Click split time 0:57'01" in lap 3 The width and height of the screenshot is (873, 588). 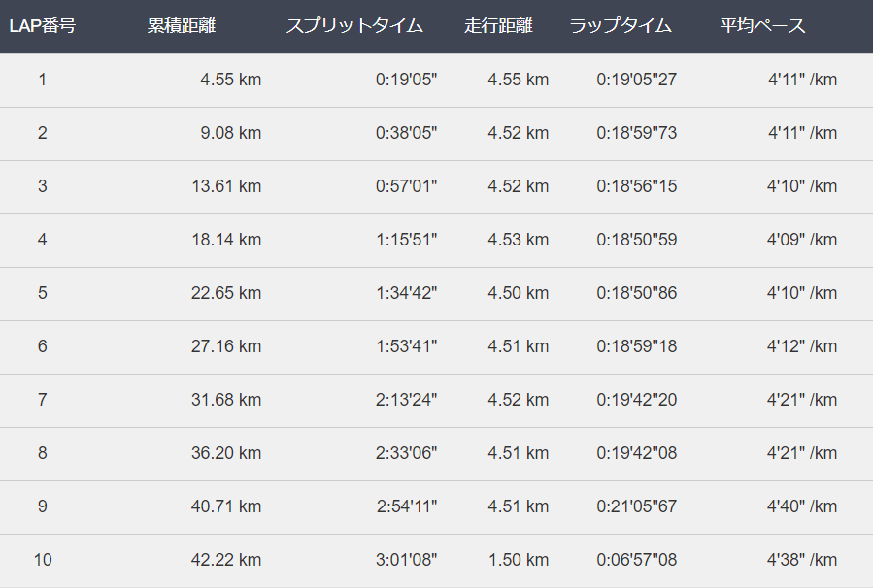(407, 186)
